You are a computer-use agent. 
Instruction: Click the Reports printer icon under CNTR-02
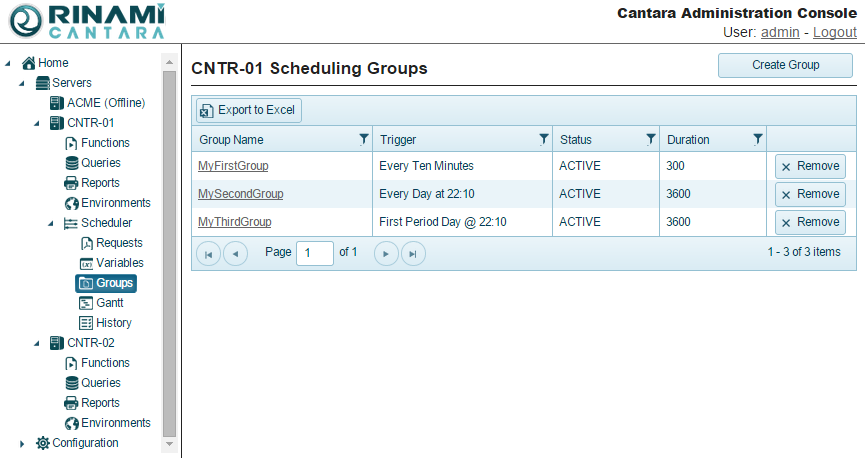72,403
